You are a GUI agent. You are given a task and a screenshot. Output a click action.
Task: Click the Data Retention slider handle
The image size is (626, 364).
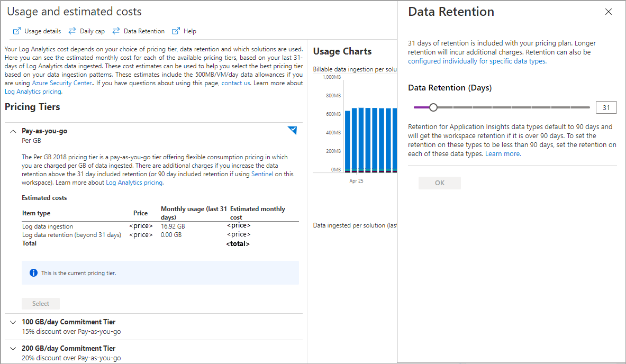tap(433, 107)
